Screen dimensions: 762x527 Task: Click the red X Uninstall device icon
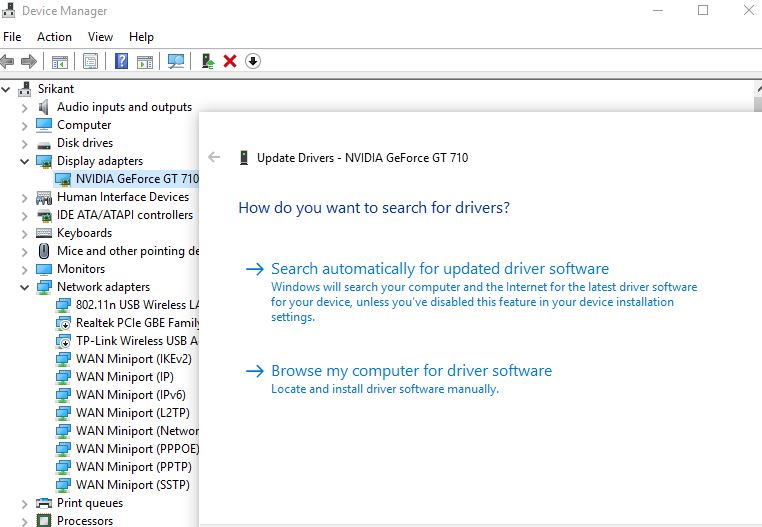coord(230,61)
